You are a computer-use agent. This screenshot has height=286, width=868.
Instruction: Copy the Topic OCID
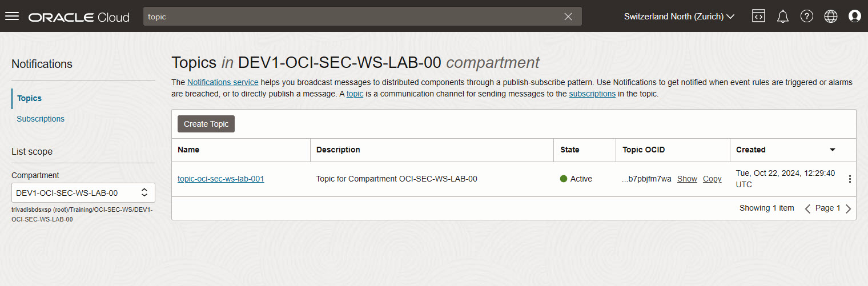pyautogui.click(x=712, y=179)
